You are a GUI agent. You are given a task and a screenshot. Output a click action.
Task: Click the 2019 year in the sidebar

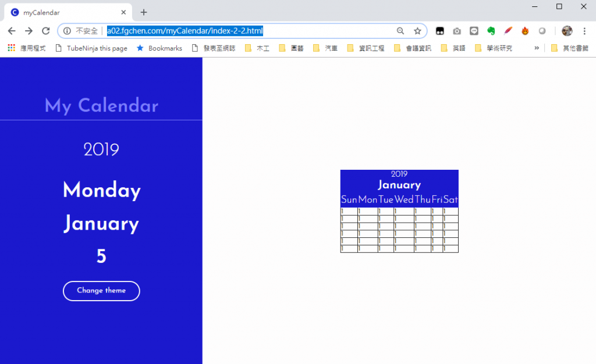click(101, 149)
